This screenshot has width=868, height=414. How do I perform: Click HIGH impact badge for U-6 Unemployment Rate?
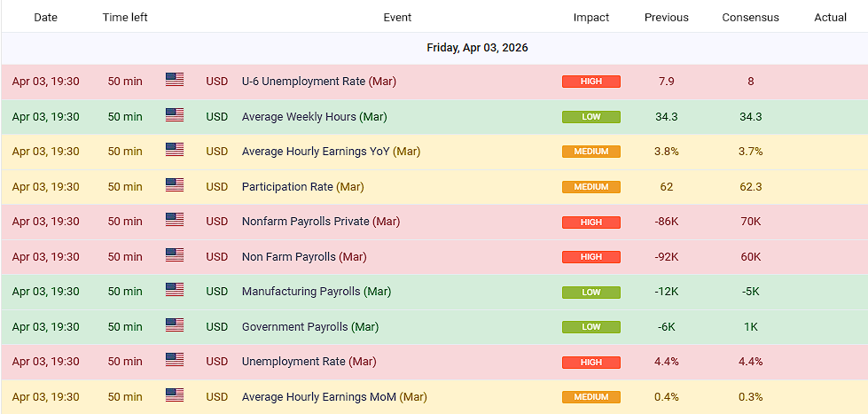coord(591,82)
